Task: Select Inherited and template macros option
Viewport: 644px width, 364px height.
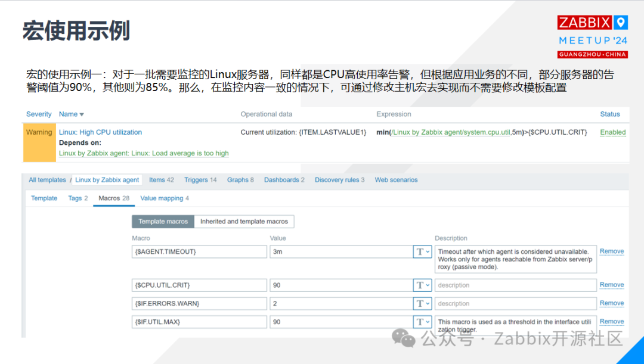Action: point(244,221)
